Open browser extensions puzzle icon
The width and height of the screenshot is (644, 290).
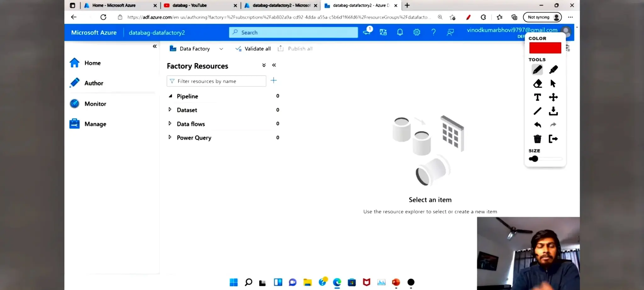(483, 17)
